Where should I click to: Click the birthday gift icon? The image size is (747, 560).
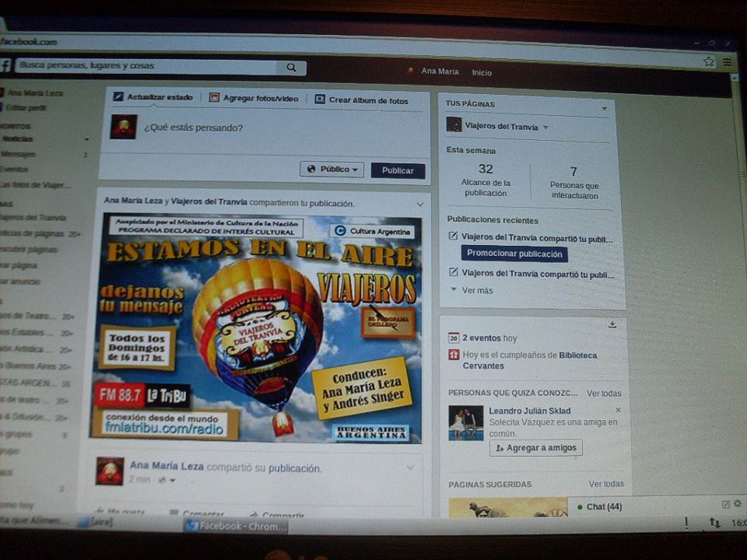pyautogui.click(x=454, y=355)
